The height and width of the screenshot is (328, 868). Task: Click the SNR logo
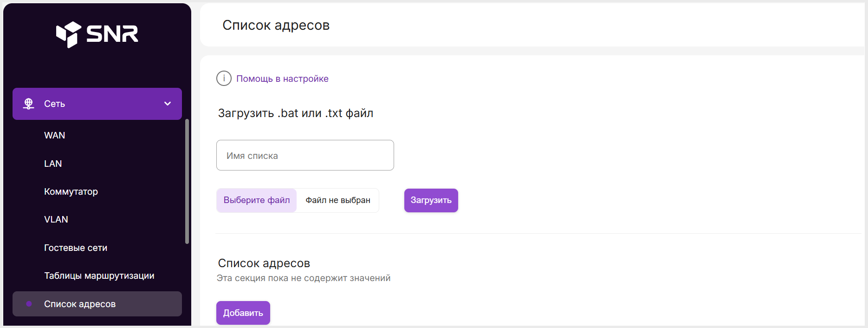(x=97, y=34)
